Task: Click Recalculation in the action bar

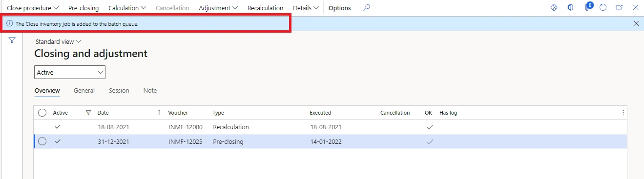Action: (x=265, y=8)
